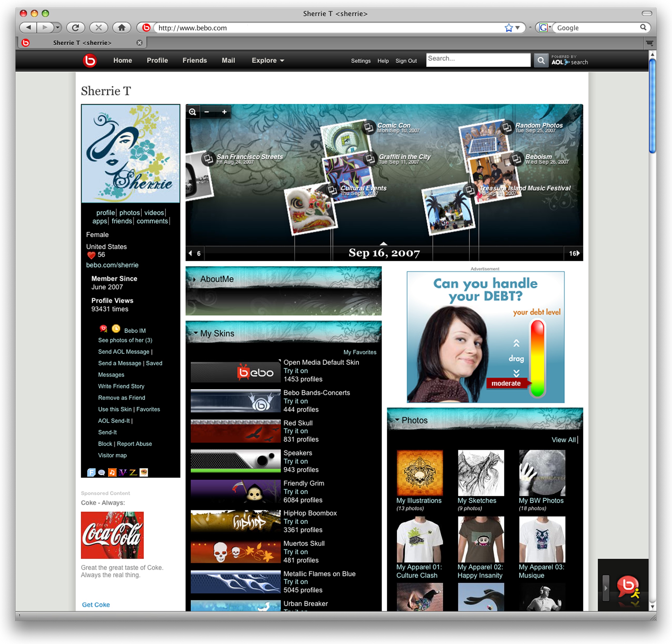The width and height of the screenshot is (672, 644).
Task: Click the Bebo logo in navigation bar
Action: 90,61
